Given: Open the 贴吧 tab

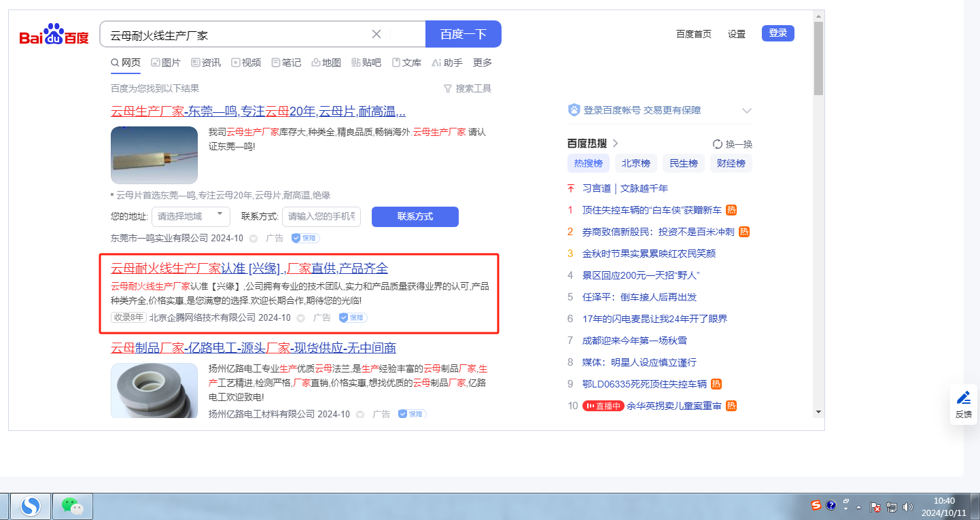Looking at the screenshot, I should [366, 63].
